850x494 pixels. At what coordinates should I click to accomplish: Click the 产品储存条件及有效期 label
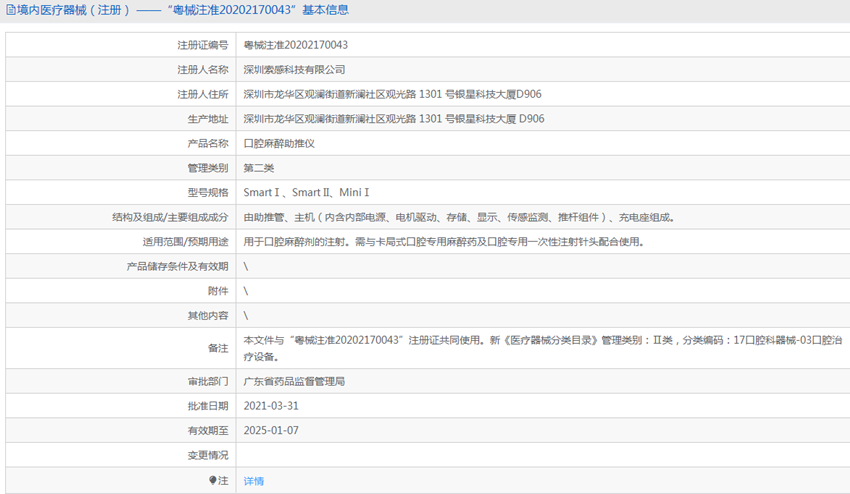coord(177,266)
